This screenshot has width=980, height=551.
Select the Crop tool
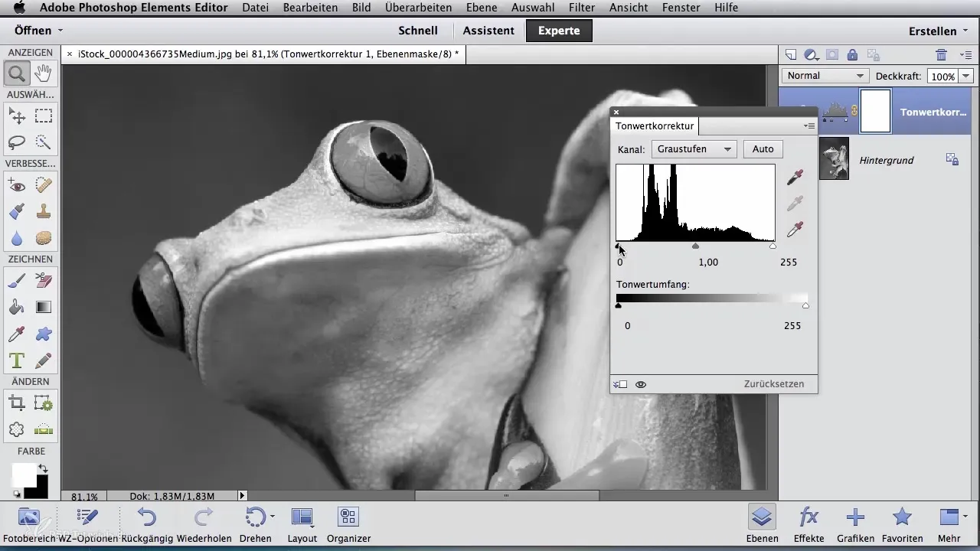[16, 403]
